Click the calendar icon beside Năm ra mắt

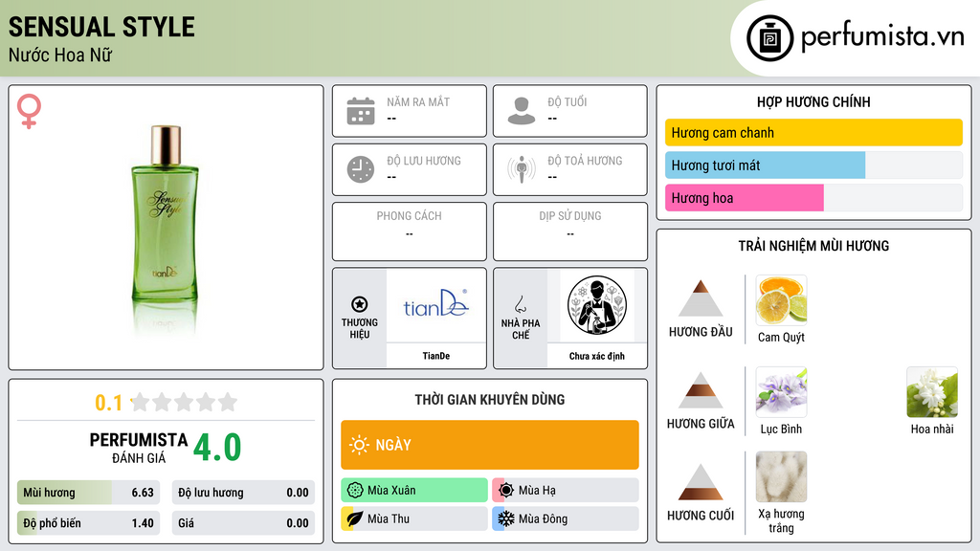361,111
